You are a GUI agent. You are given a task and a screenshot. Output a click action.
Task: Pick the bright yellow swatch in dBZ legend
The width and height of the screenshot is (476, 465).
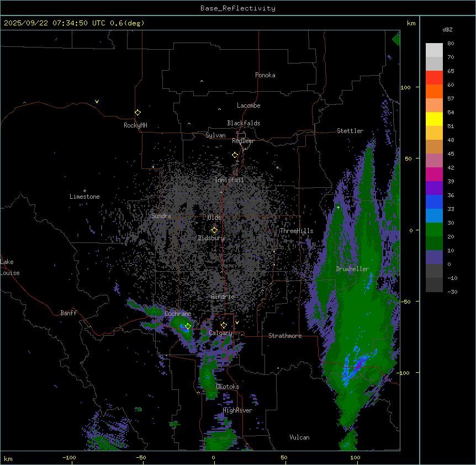434,119
